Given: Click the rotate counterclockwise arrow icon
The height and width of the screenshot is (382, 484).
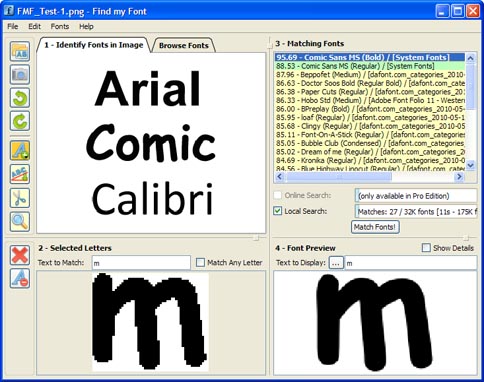Looking at the screenshot, I should coord(20,98).
